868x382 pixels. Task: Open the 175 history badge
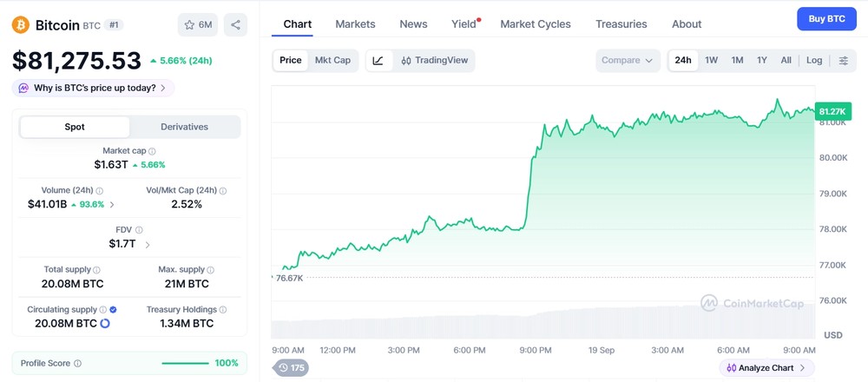292,367
